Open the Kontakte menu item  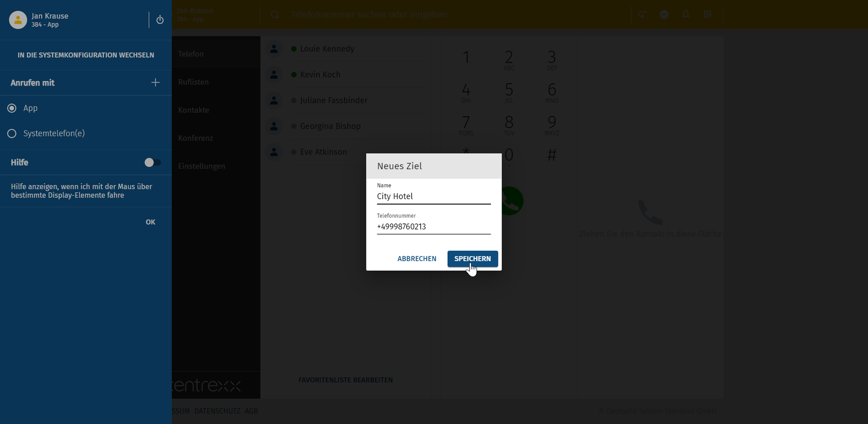(x=194, y=110)
